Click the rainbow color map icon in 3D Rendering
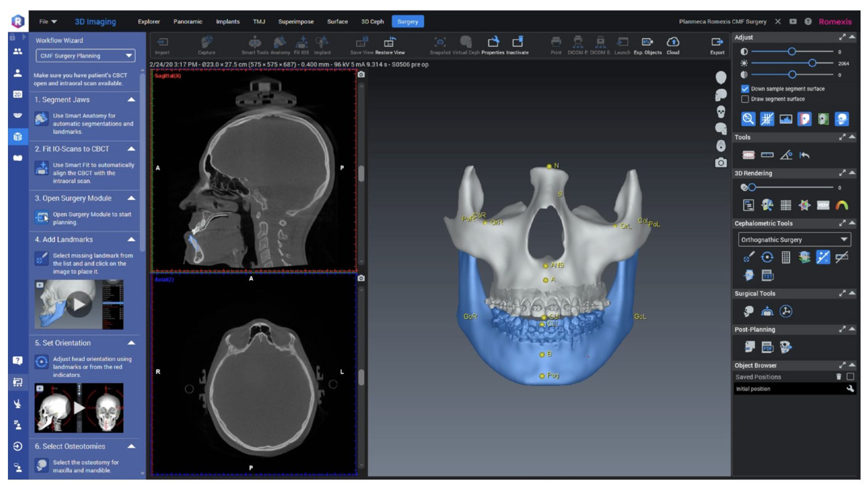 click(x=842, y=205)
